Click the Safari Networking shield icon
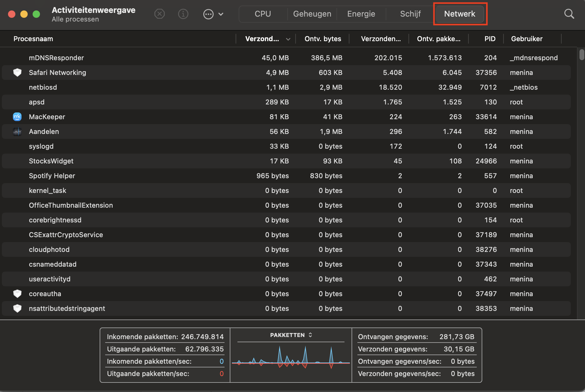The height and width of the screenshot is (392, 585). pyautogui.click(x=17, y=73)
